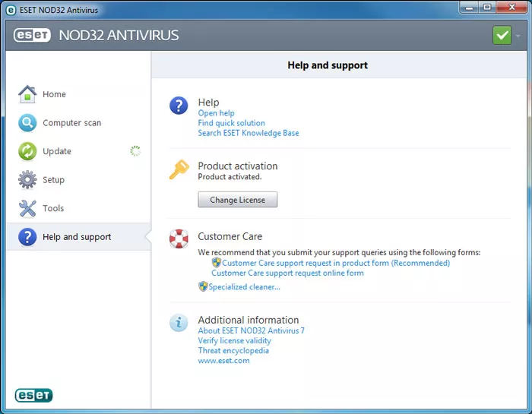Open the 'Threat encyclopedia' link
Screen dimensions: 532x414
(233, 351)
